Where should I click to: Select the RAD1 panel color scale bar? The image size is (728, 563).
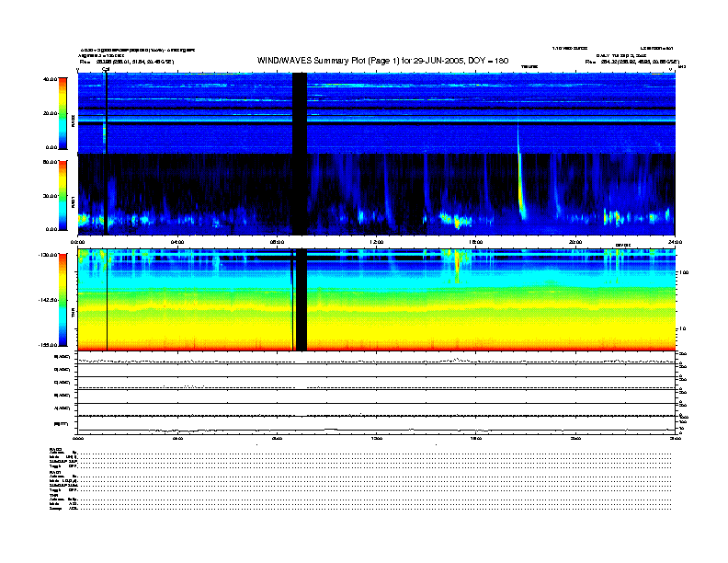click(63, 195)
